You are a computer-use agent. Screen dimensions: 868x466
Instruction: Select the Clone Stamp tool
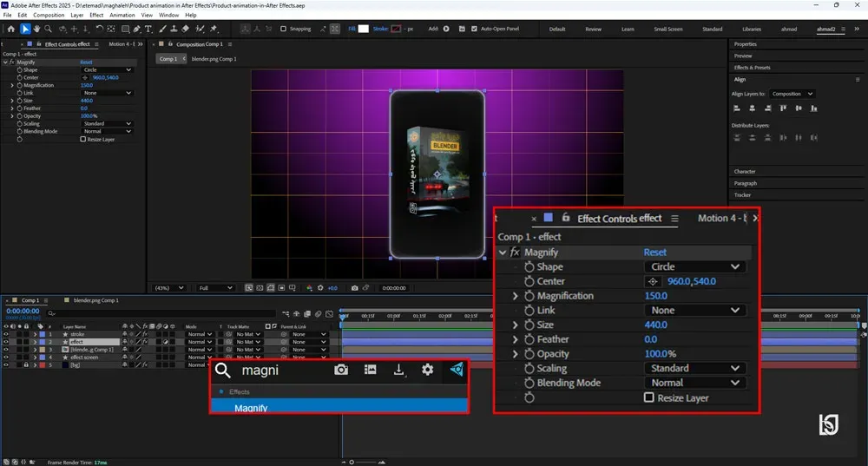coord(174,29)
